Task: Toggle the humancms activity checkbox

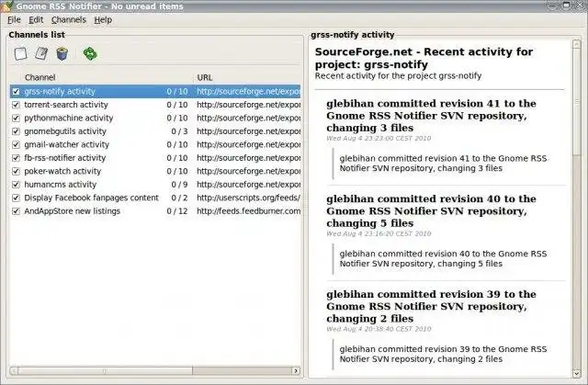Action: click(16, 185)
